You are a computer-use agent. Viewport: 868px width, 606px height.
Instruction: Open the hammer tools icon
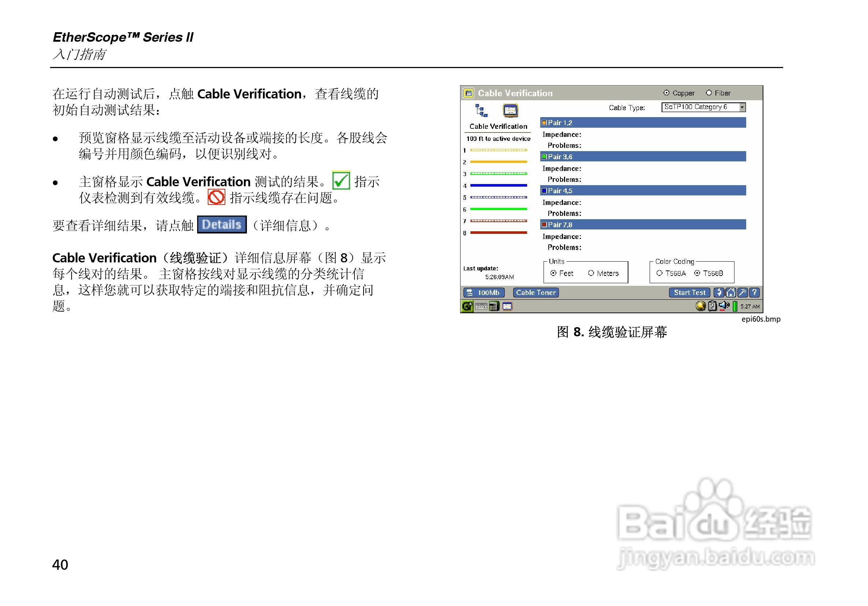(743, 292)
